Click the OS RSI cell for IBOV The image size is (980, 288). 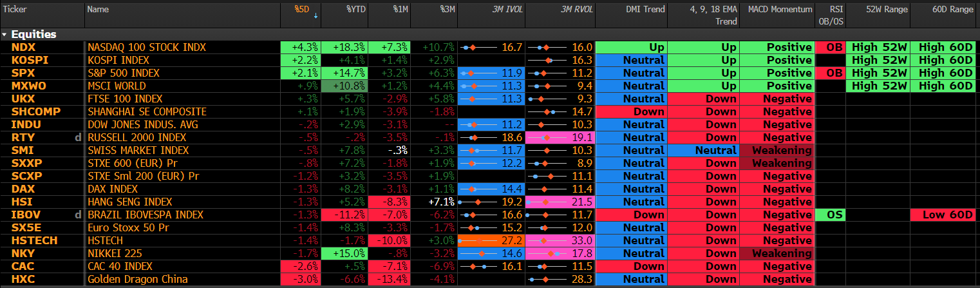click(x=830, y=215)
